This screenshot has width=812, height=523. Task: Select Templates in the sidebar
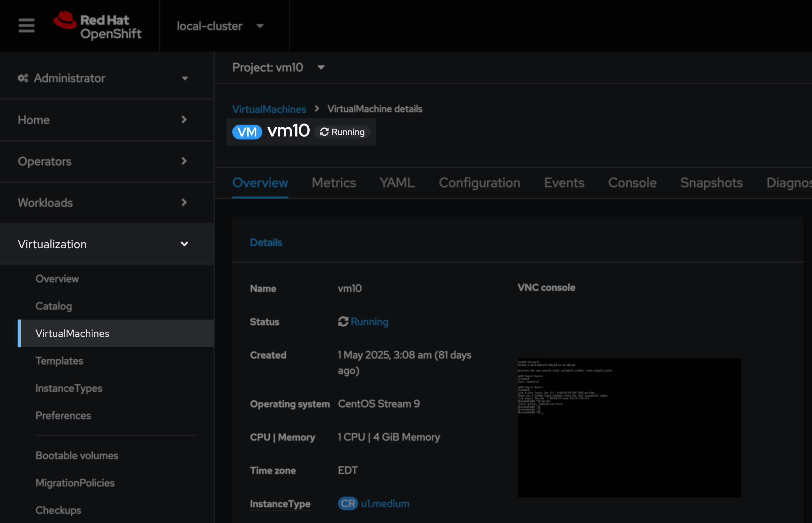coord(59,361)
